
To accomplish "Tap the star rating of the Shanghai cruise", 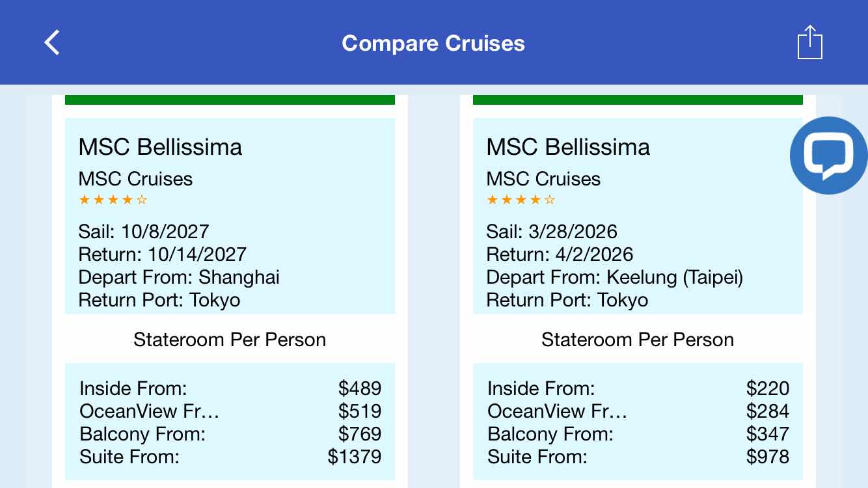I will [x=113, y=200].
